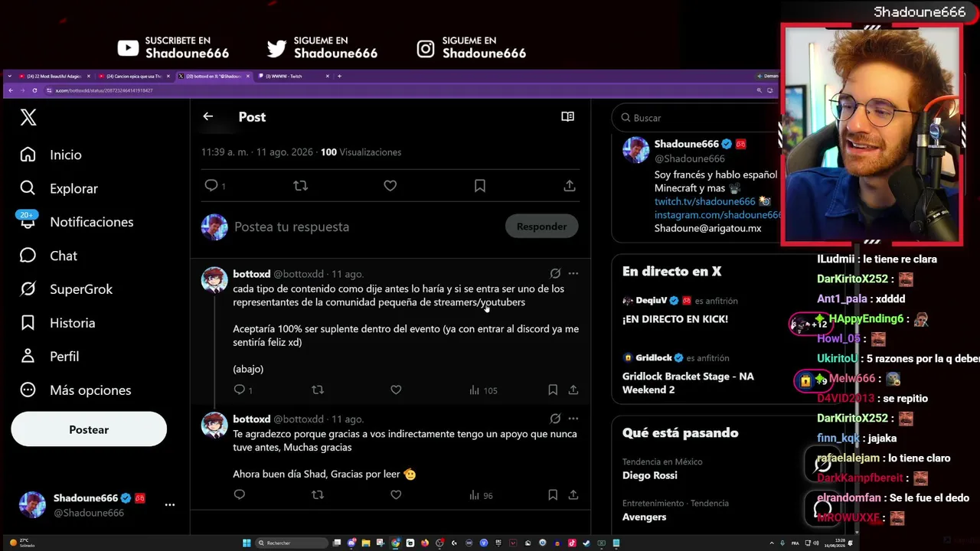Like the main post
980x551 pixels.
coord(390,185)
